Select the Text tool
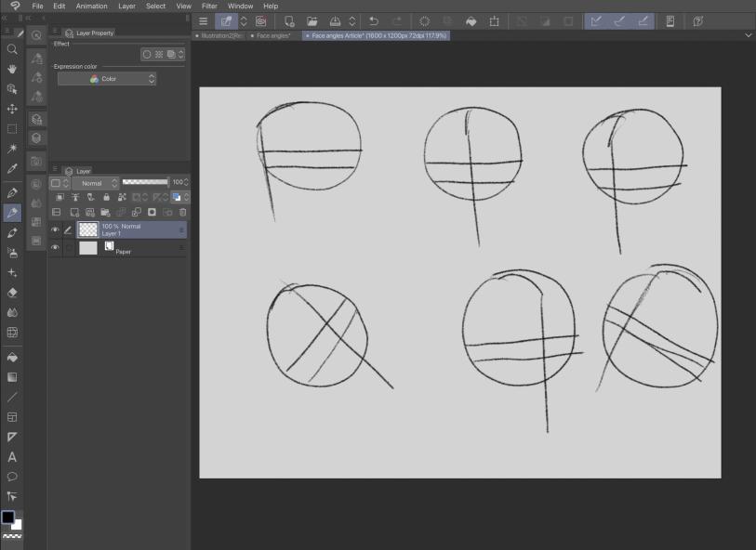This screenshot has height=550, width=756. 12,457
